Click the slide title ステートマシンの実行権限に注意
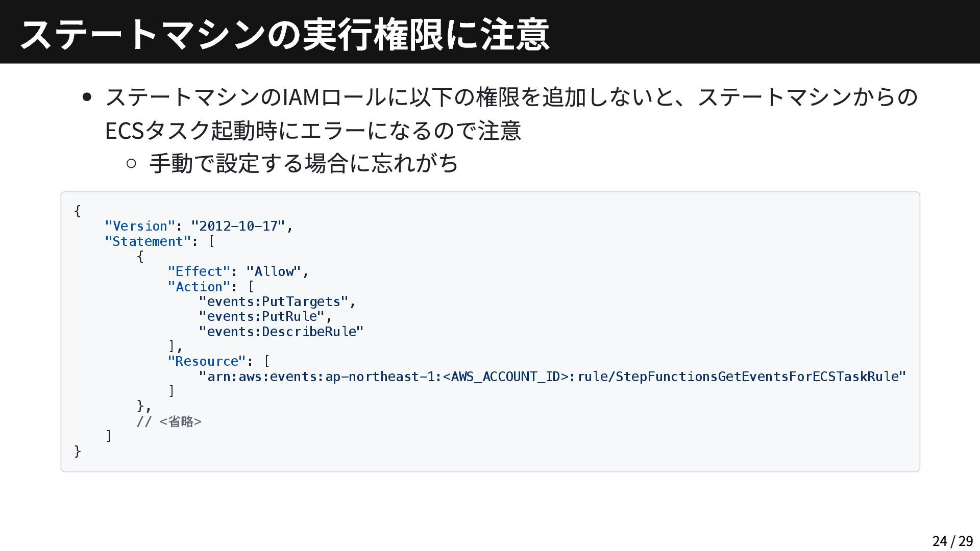This screenshot has width=980, height=551. tap(284, 34)
